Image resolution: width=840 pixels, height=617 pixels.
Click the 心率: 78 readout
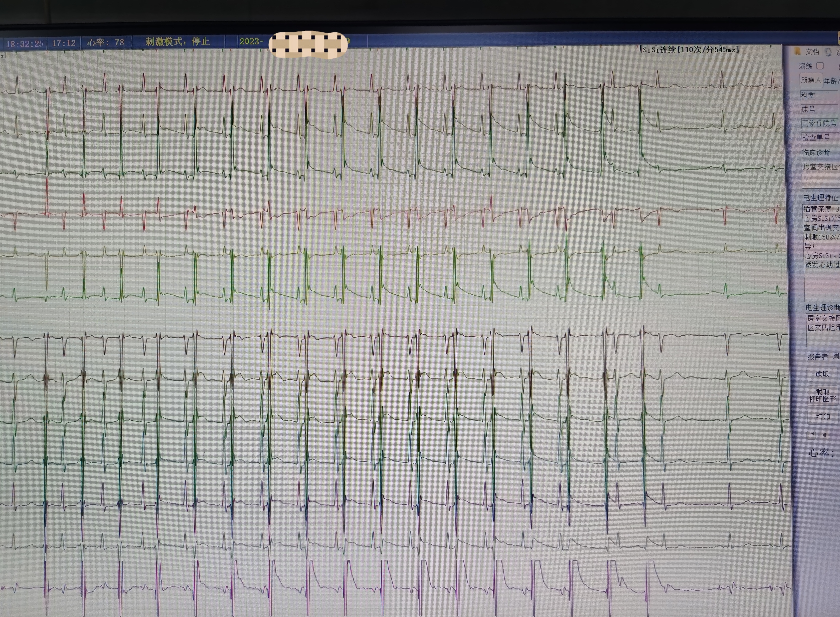pos(106,42)
